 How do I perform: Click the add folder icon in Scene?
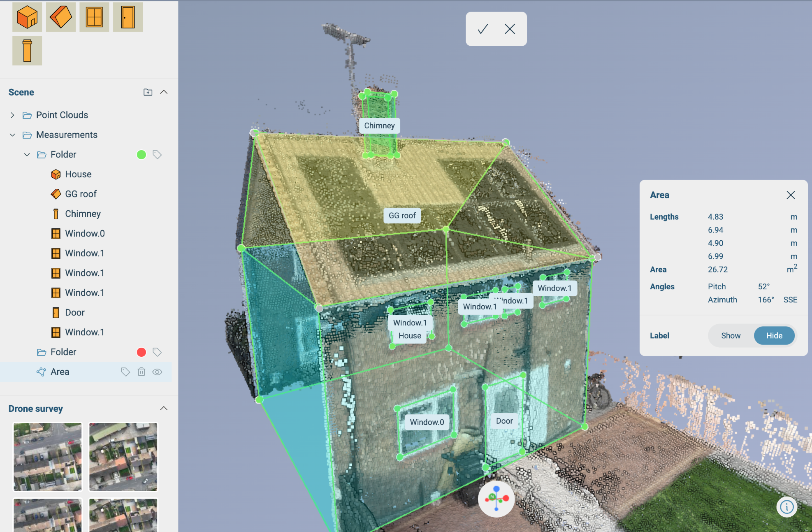[x=148, y=92]
